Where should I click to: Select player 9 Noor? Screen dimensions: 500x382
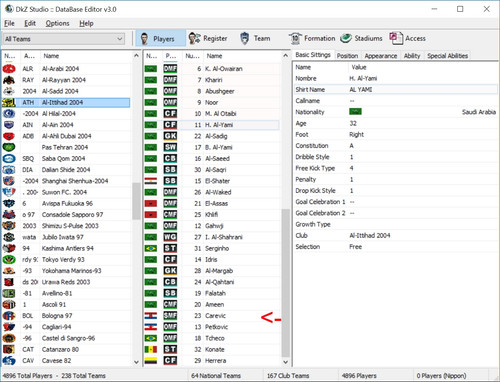212,102
